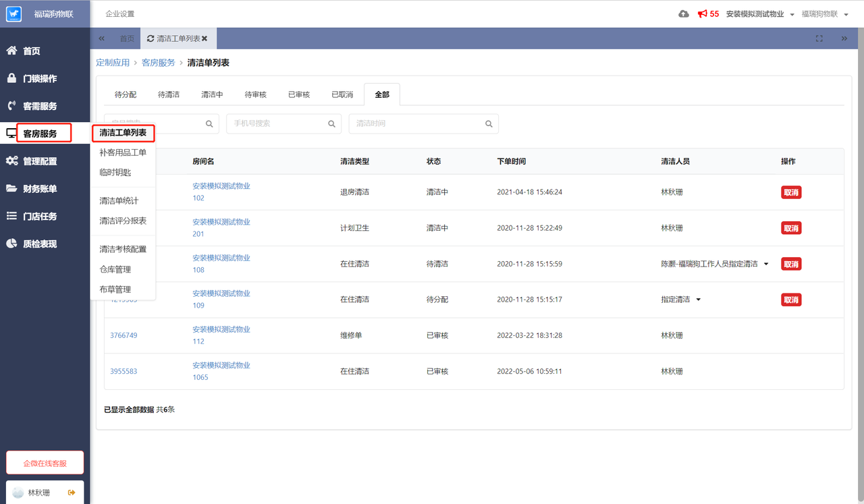Toggle fullscreen with the expand icon
864x504 pixels.
(x=819, y=38)
